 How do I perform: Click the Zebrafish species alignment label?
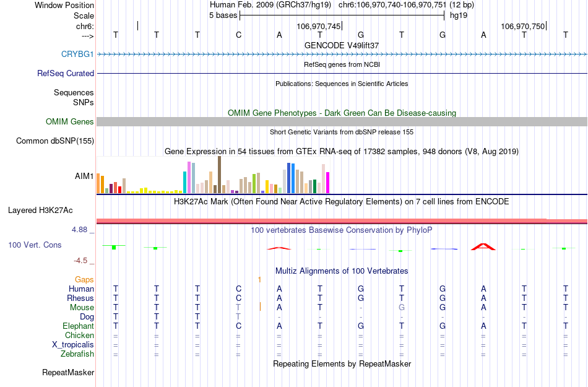pos(77,354)
